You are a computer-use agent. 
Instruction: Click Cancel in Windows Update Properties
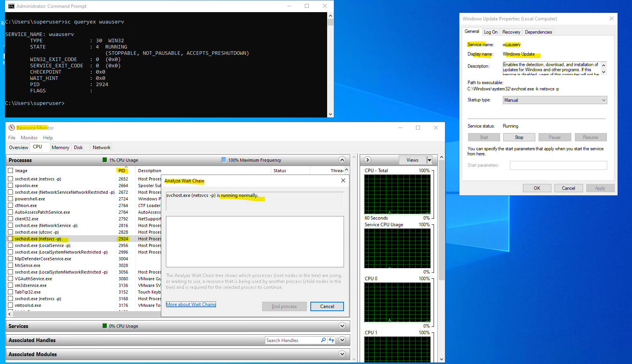coord(568,188)
